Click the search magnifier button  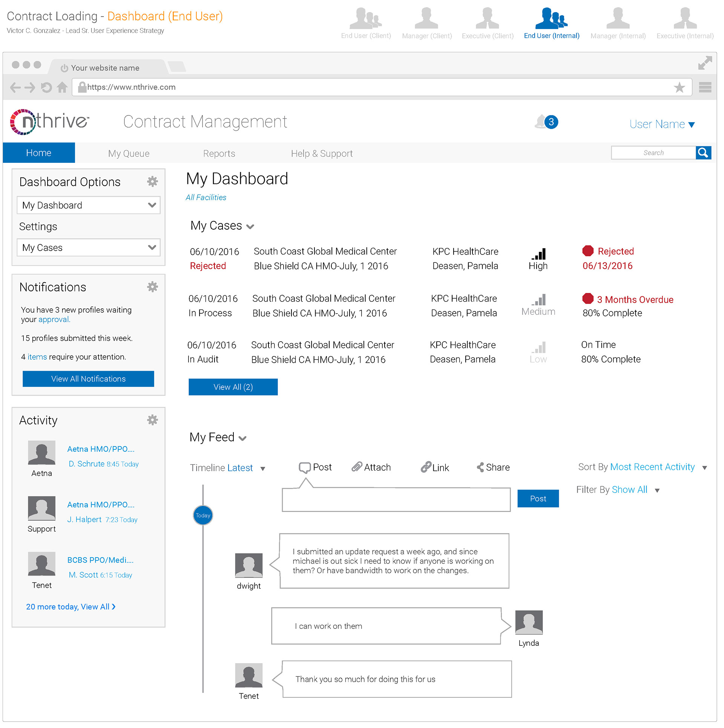pyautogui.click(x=703, y=153)
